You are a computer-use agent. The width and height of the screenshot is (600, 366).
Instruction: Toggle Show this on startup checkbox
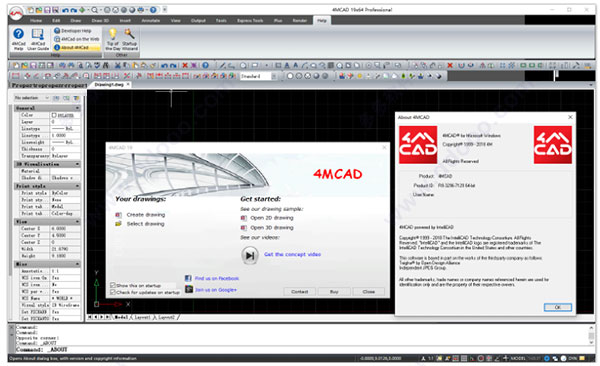pyautogui.click(x=113, y=285)
